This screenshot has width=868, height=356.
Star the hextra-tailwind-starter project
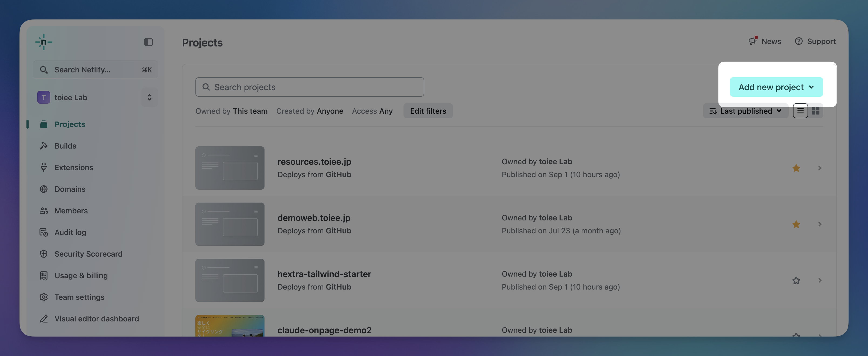coord(796,280)
